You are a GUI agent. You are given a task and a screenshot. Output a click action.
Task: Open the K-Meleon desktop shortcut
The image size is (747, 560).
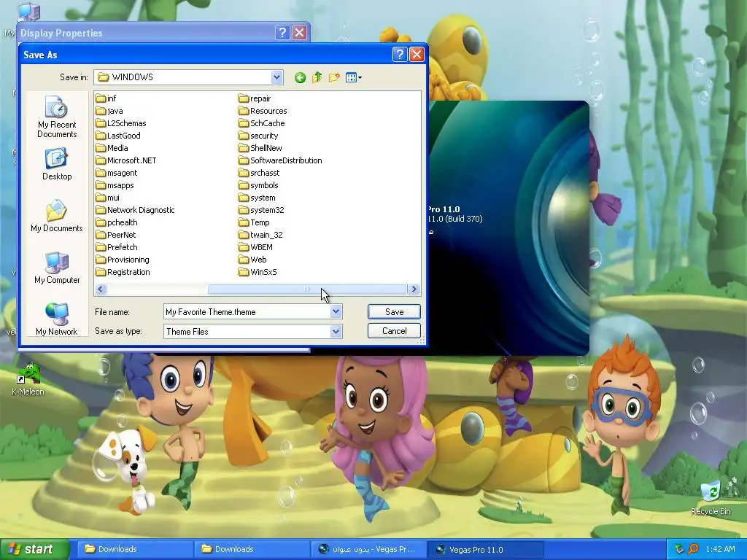[28, 379]
